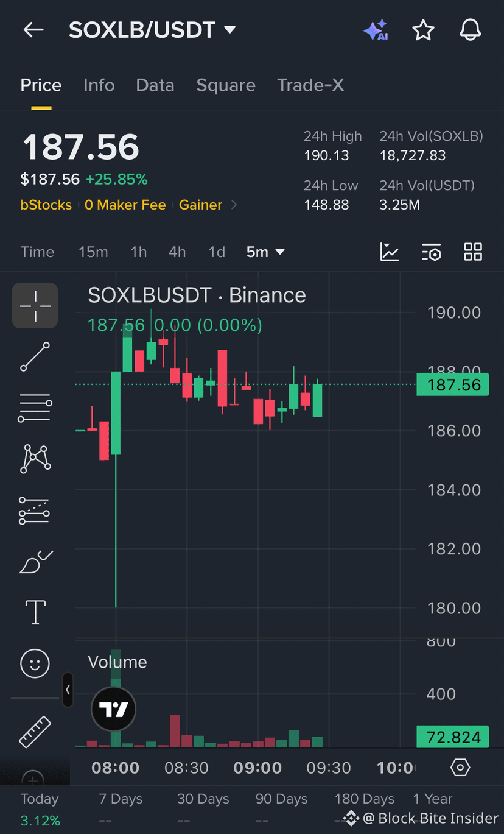Collapse the drawing toolbar handle arrow
504x834 pixels.
click(68, 690)
